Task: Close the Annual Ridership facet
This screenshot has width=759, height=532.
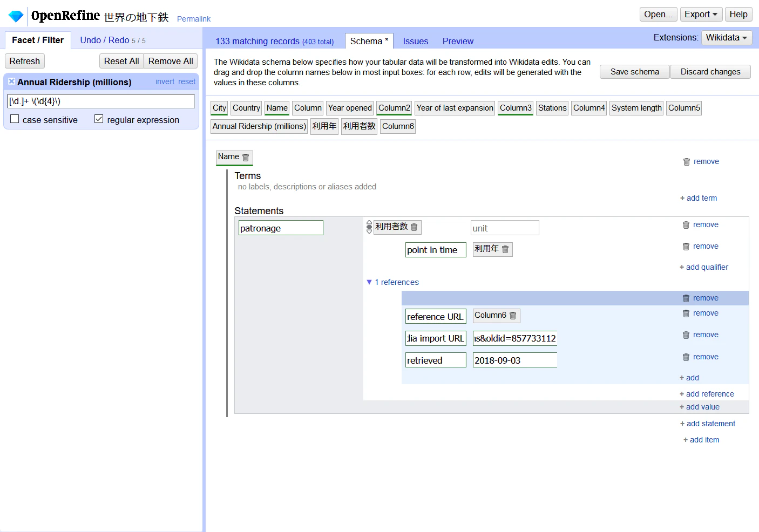Action: coord(11,81)
